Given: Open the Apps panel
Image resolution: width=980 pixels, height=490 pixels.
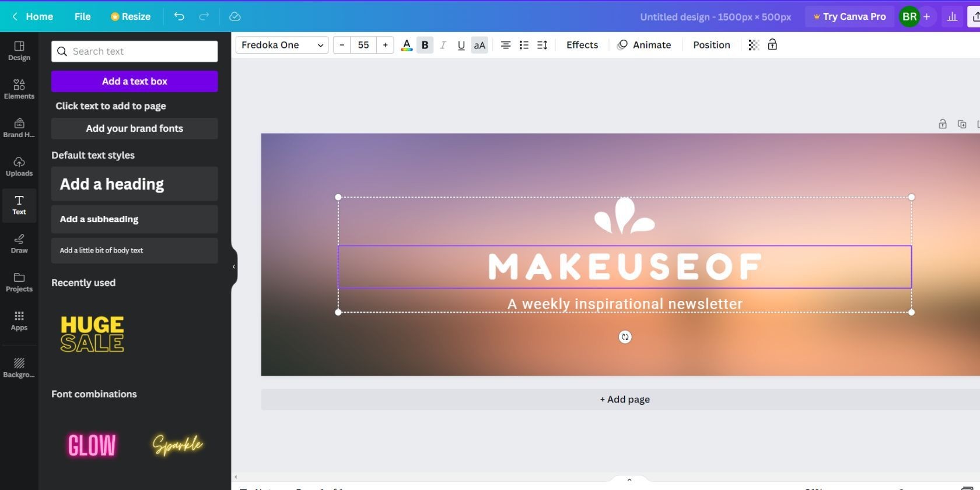Looking at the screenshot, I should click(19, 321).
